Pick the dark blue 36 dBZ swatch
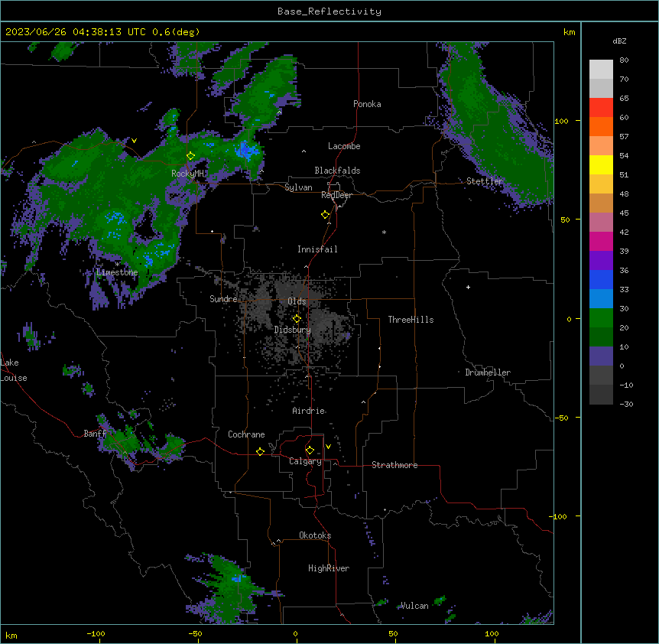Screen dimensions: 659x644 (x=601, y=279)
